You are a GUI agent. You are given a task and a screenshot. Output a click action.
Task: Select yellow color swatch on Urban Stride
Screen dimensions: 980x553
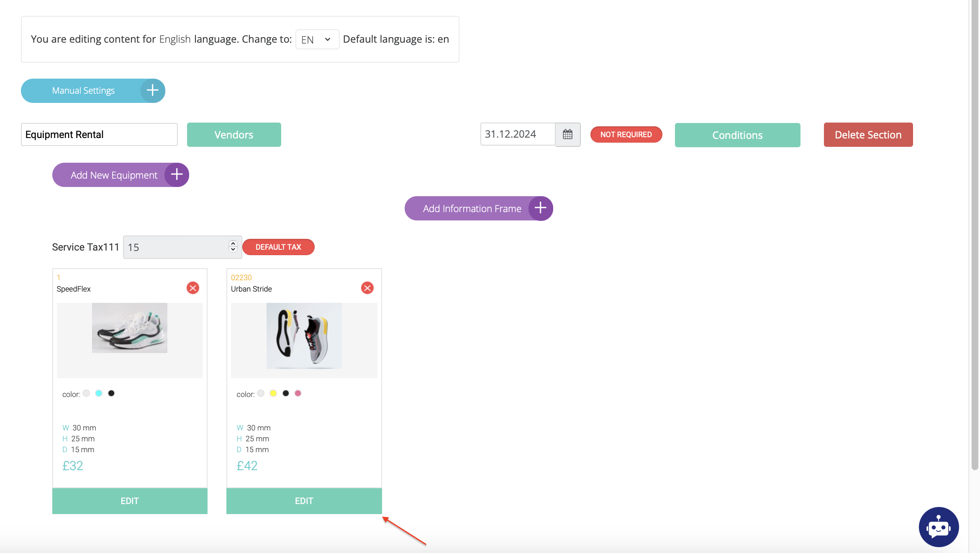click(x=273, y=393)
